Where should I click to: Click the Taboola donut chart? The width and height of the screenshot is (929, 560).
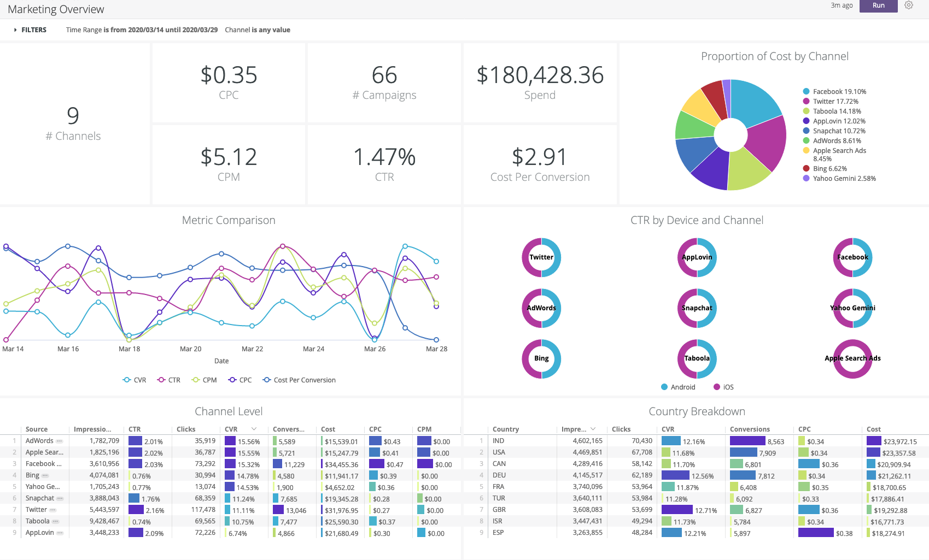pyautogui.click(x=697, y=359)
